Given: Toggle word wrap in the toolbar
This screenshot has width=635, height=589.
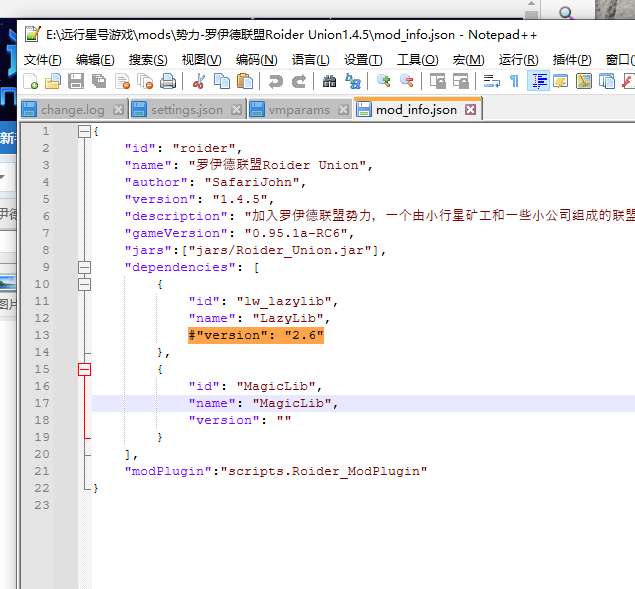Looking at the screenshot, I should point(491,81).
